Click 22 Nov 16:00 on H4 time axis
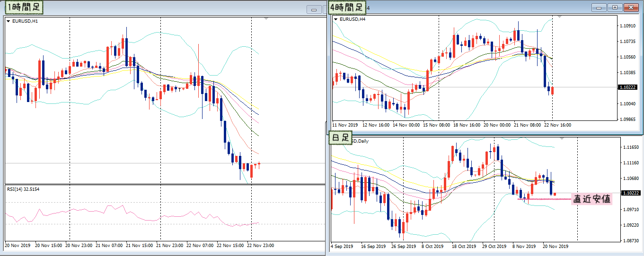The height and width of the screenshot is (256, 644). point(557,125)
